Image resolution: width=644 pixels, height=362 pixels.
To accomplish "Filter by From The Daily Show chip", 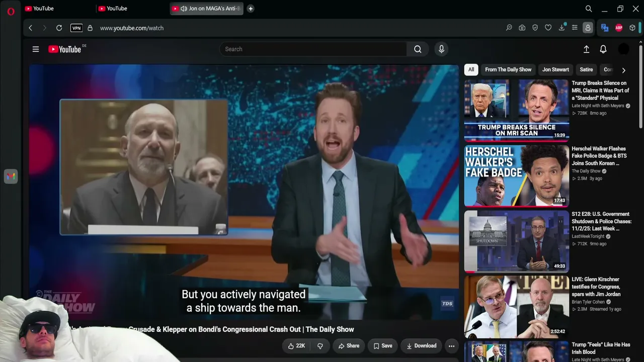I will [508, 70].
